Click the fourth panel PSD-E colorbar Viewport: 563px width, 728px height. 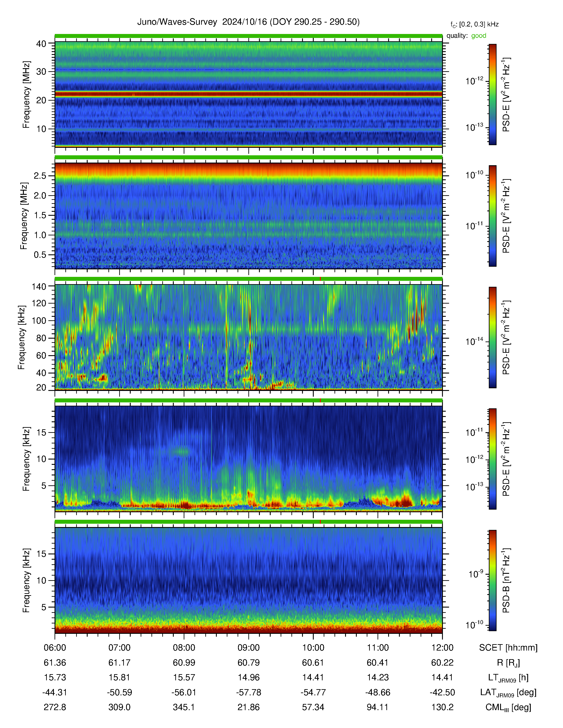(x=492, y=459)
